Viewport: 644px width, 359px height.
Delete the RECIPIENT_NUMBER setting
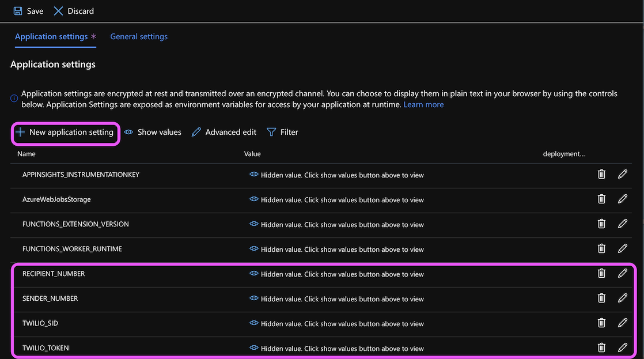pyautogui.click(x=601, y=273)
